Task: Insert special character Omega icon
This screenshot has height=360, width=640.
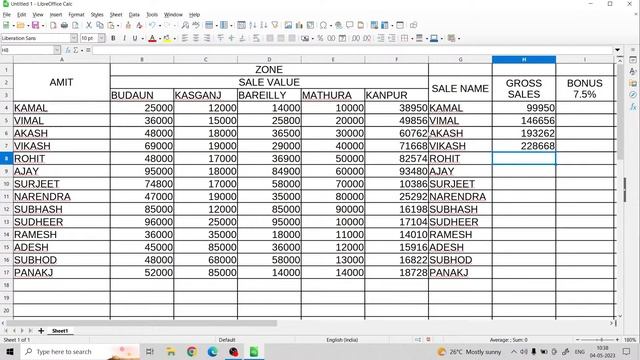Action: [x=323, y=25]
